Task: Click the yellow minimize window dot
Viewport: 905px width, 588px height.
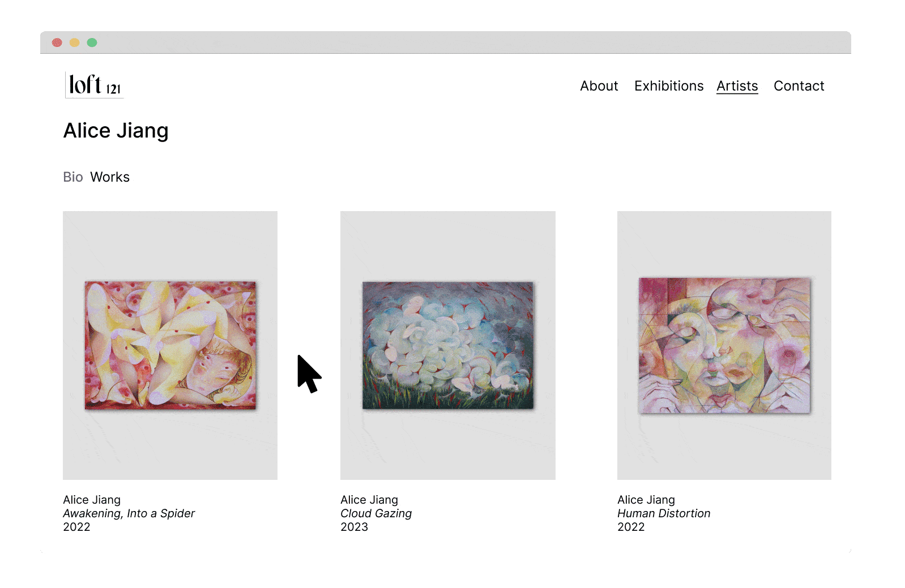Action: [74, 42]
